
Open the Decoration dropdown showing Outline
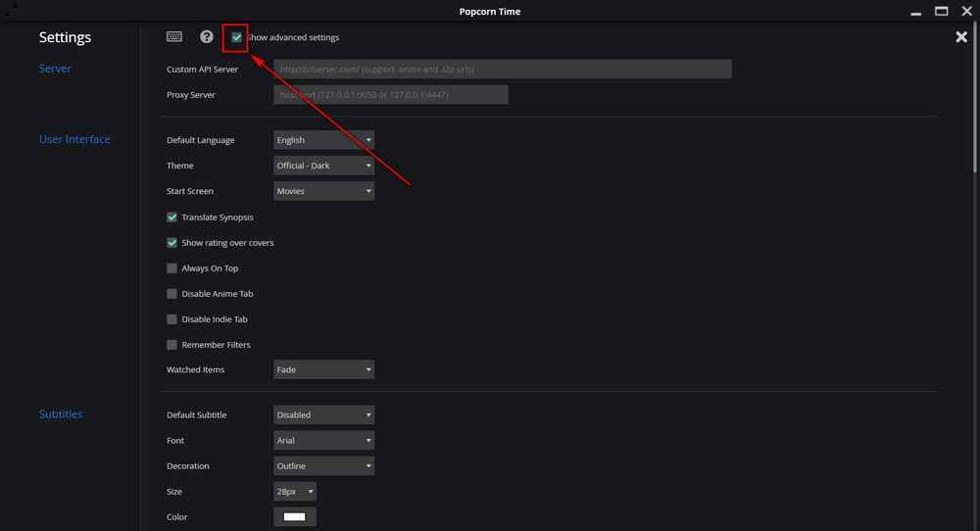pyautogui.click(x=323, y=466)
